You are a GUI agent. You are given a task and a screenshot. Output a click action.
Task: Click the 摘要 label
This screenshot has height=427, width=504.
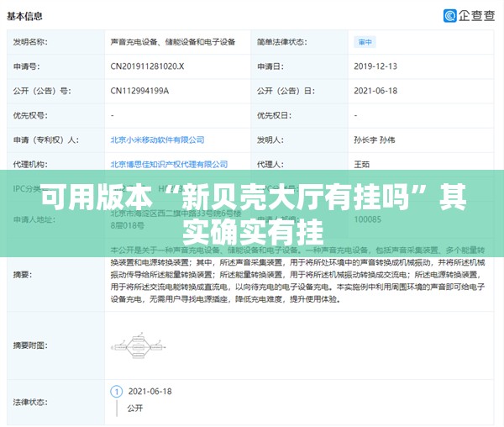[23, 275]
